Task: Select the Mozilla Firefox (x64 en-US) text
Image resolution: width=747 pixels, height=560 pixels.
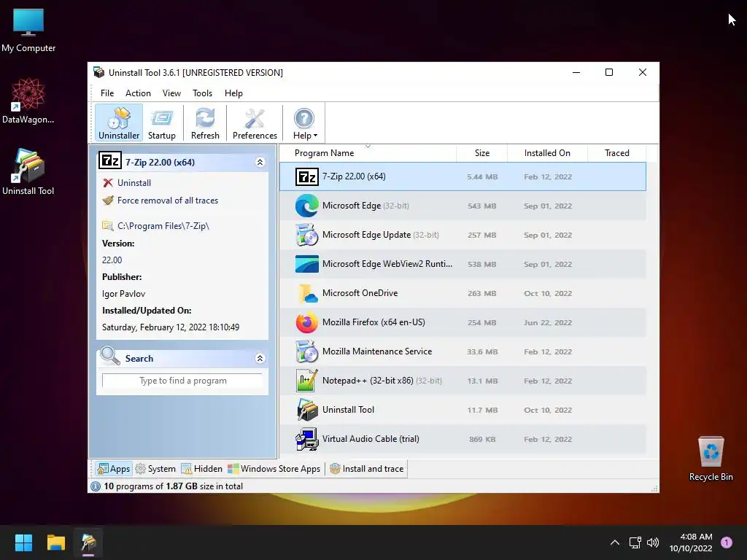Action: tap(373, 322)
